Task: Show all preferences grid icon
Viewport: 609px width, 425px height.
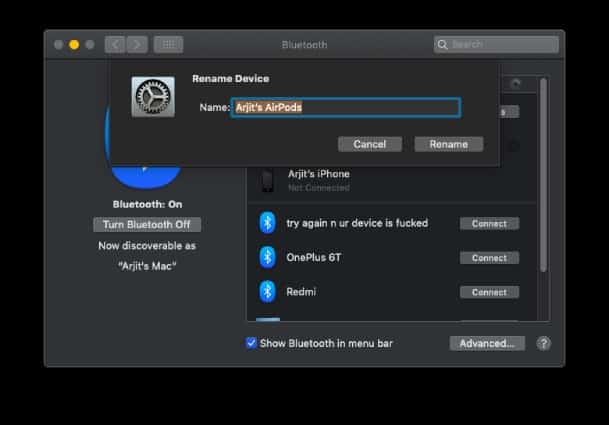Action: click(x=169, y=45)
